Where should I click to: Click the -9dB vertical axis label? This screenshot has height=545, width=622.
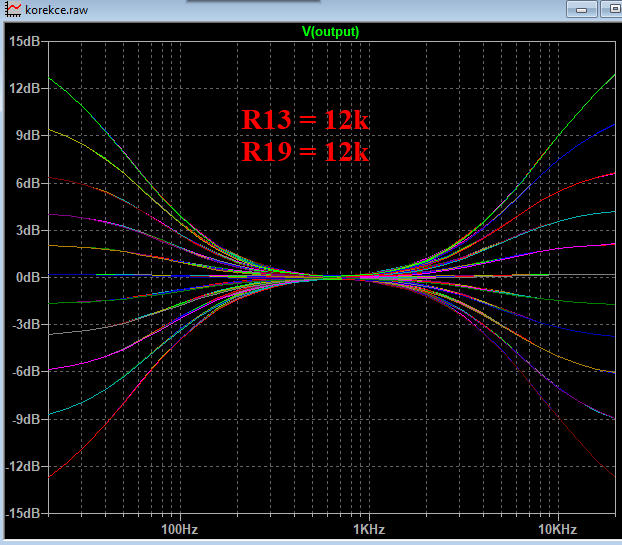[26, 419]
